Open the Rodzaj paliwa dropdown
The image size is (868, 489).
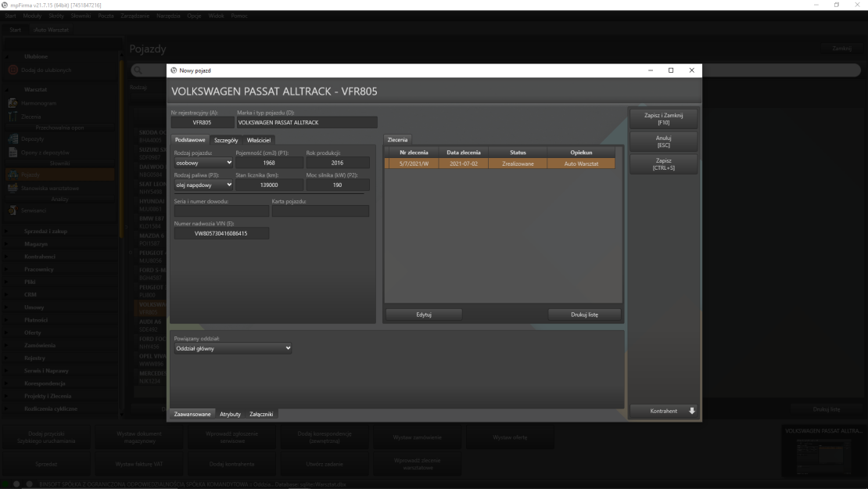coord(203,185)
